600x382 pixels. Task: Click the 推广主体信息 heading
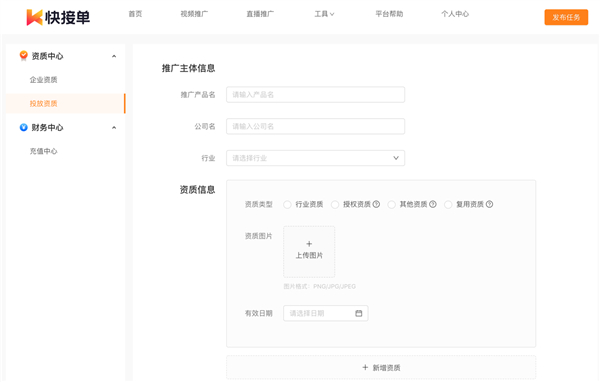point(188,69)
